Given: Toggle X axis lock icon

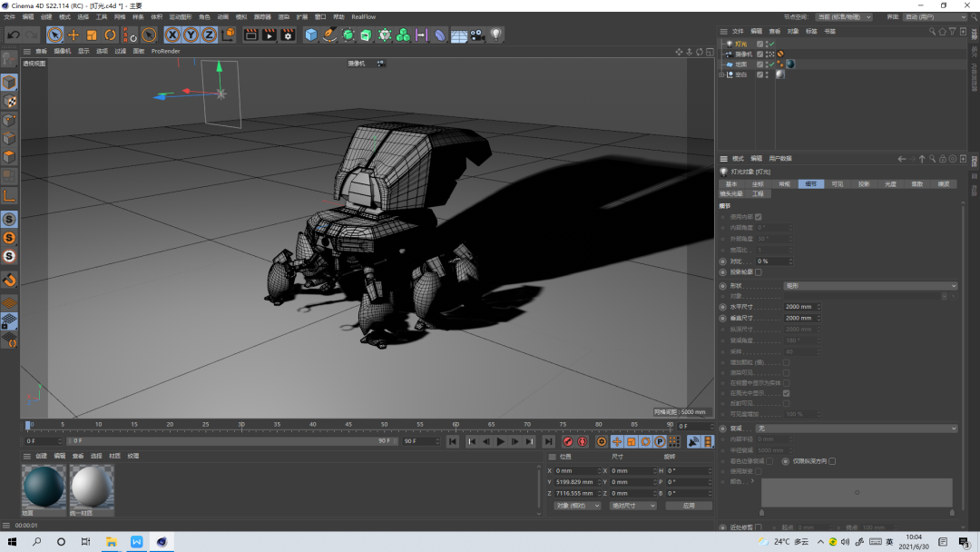Looking at the screenshot, I should pyautogui.click(x=172, y=35).
